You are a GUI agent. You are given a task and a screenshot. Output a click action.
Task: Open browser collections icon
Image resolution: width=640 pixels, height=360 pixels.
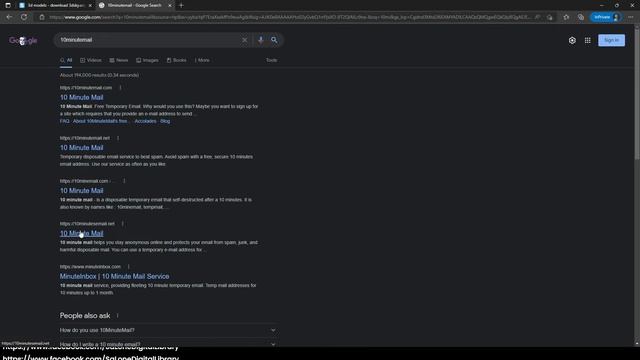coord(581,17)
